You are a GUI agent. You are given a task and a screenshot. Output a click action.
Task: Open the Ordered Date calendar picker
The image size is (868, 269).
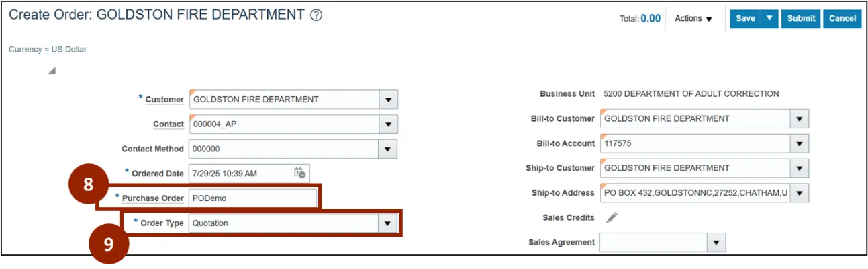coord(300,173)
